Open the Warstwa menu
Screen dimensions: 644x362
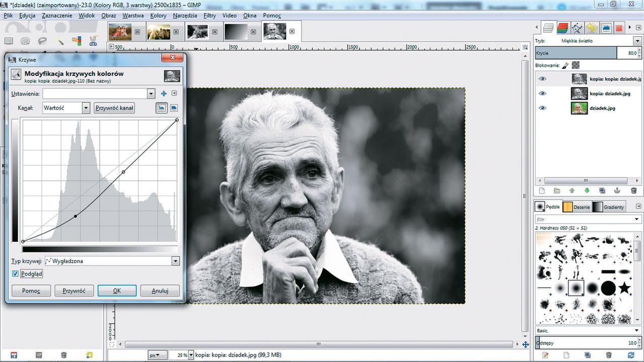[x=133, y=16]
